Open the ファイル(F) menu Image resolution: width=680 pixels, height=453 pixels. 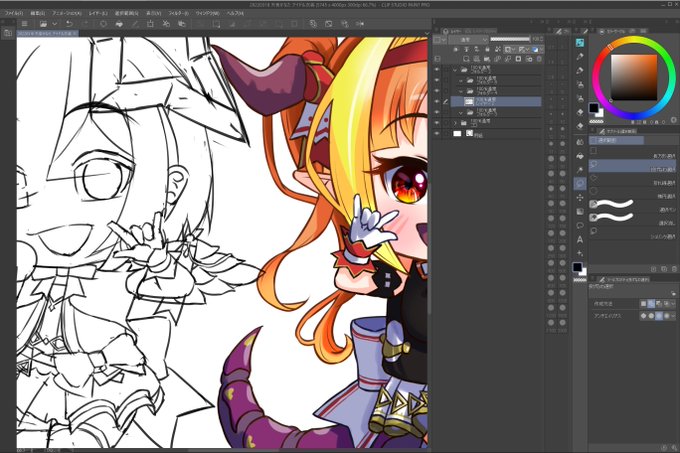(x=14, y=13)
